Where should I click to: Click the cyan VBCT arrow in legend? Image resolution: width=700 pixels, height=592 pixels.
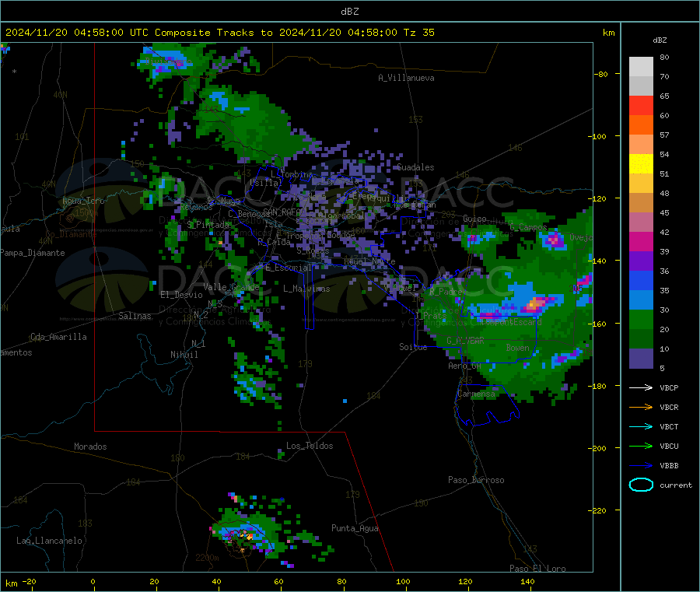coord(641,427)
